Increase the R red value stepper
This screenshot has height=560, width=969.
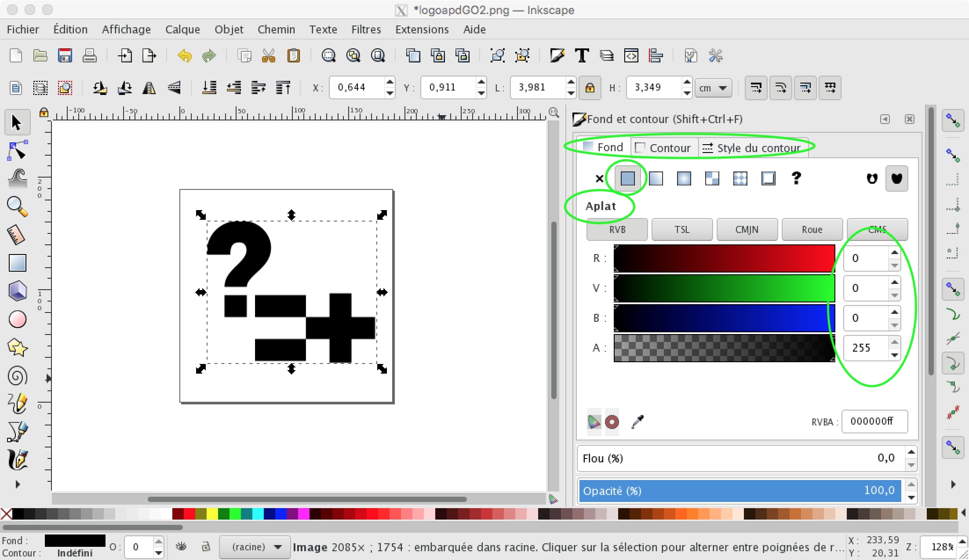coord(894,253)
